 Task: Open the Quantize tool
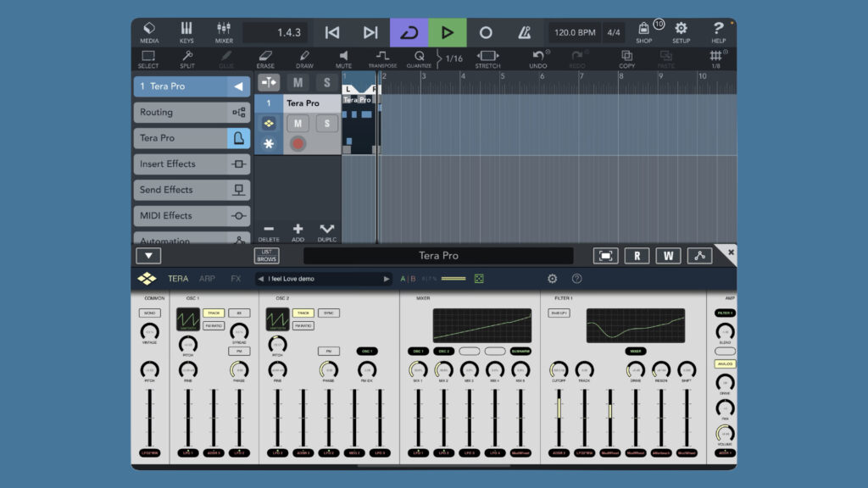coord(419,59)
